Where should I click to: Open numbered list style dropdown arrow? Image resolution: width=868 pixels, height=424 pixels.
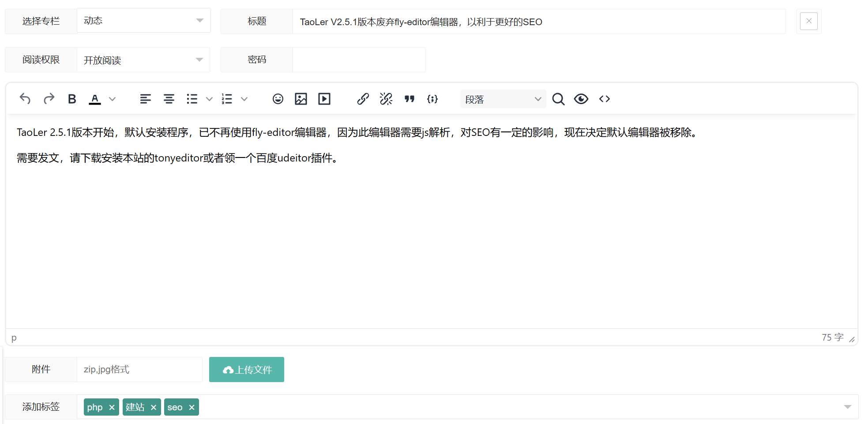244,99
